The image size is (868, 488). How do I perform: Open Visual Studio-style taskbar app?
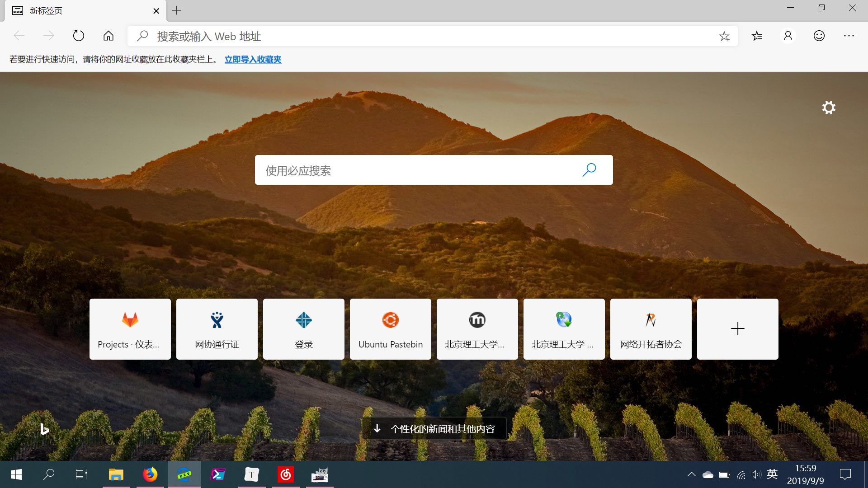coord(218,474)
